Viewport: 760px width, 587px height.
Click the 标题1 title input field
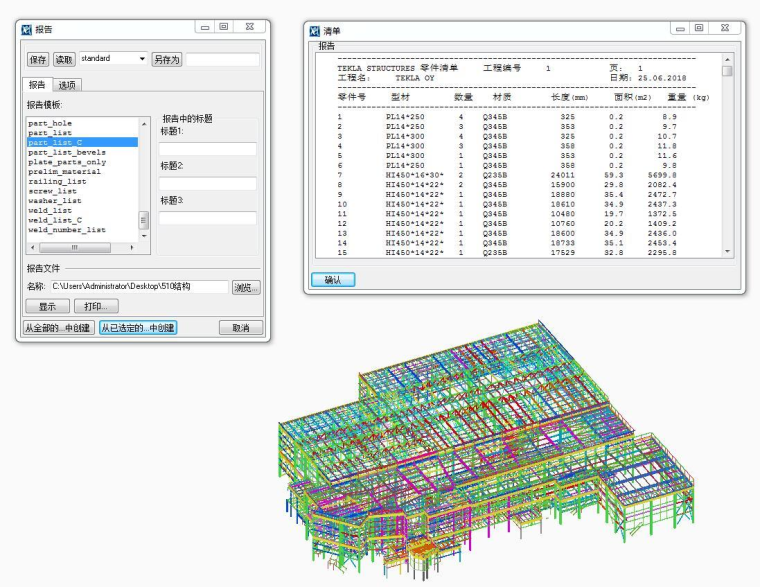(207, 148)
